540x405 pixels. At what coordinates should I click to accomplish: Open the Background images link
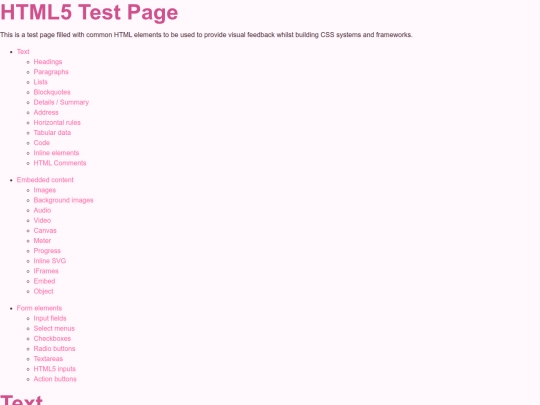coord(64,200)
